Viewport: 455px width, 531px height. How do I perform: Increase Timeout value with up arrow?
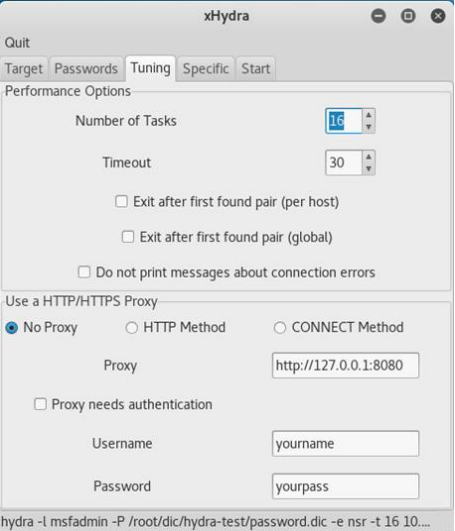point(369,157)
